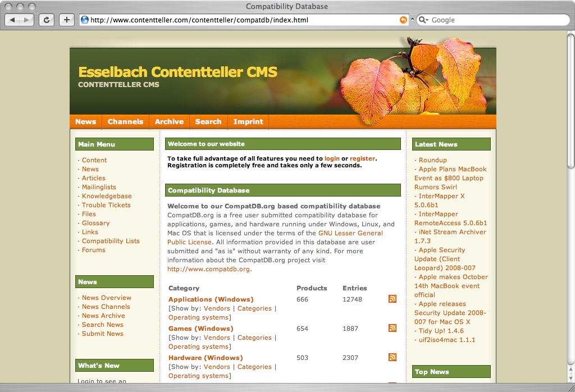575x392 pixels.
Task: Open uif2iso4mac 1.1.1 news item
Action: [447, 340]
